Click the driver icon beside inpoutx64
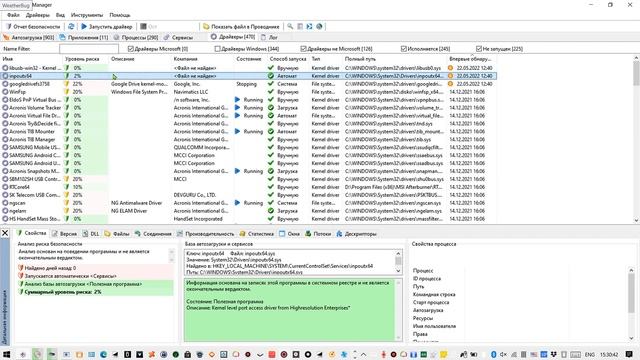 pyautogui.click(x=5, y=76)
